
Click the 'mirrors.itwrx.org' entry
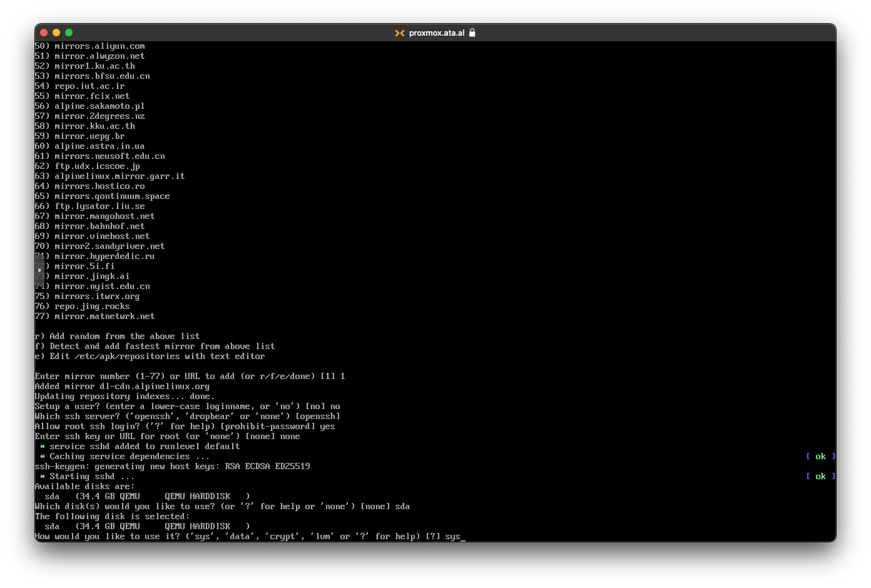[88, 297]
